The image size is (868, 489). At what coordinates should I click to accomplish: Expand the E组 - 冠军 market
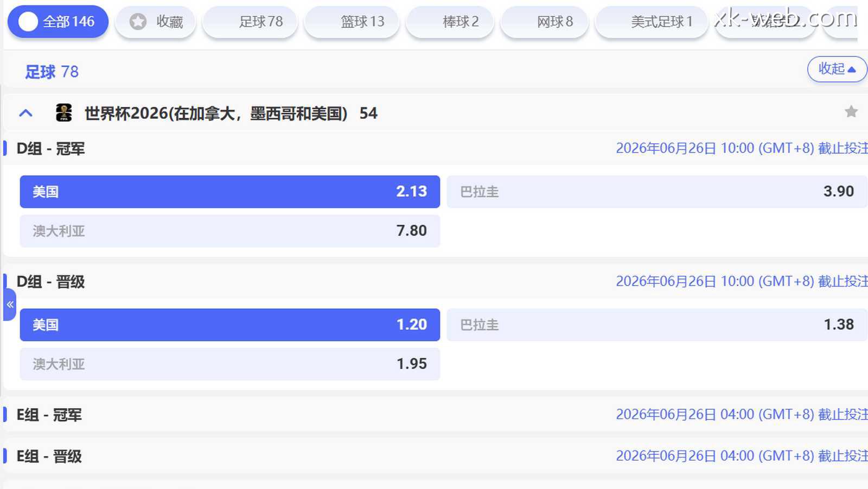click(x=49, y=415)
